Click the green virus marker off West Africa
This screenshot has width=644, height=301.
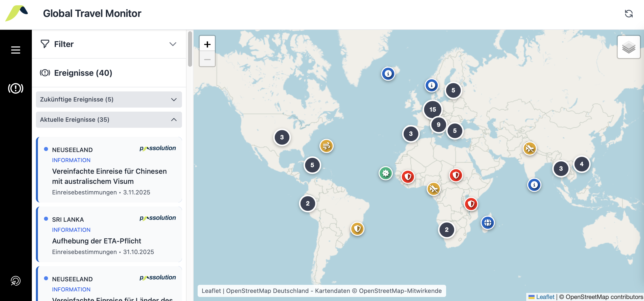[x=385, y=173]
